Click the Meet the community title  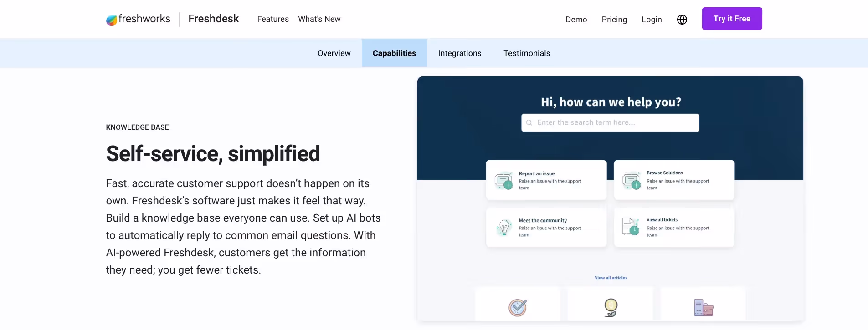click(543, 220)
